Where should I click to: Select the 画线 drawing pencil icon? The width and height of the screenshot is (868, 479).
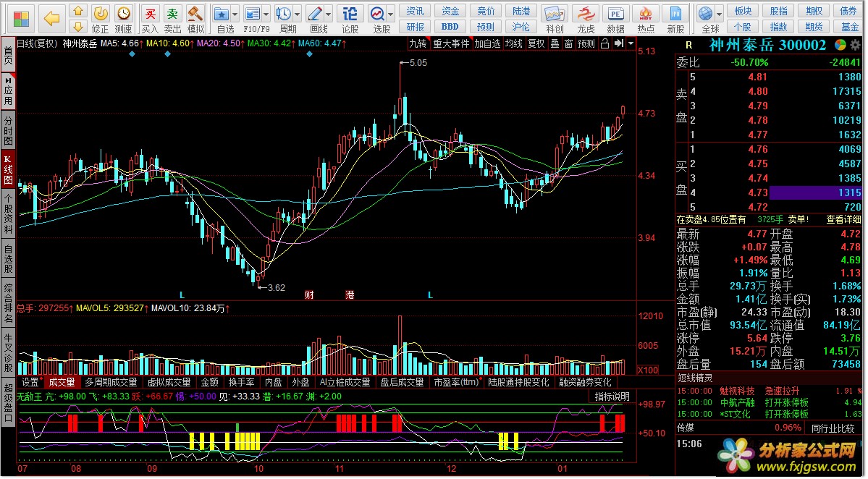[x=315, y=14]
